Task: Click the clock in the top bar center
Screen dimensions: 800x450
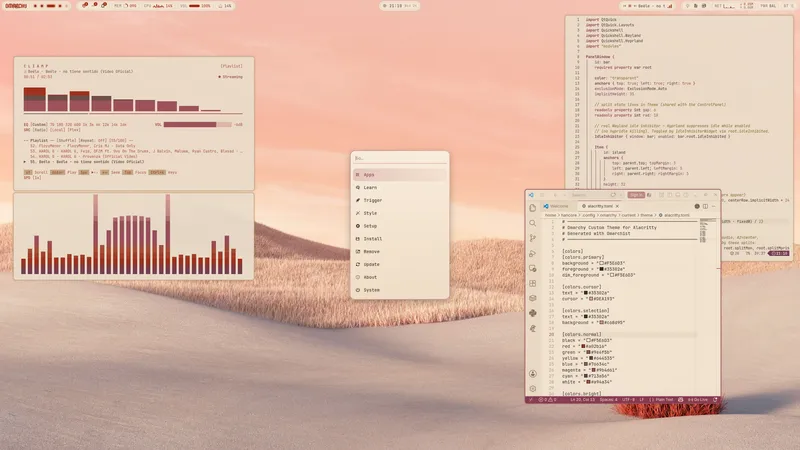Action: [399, 6]
